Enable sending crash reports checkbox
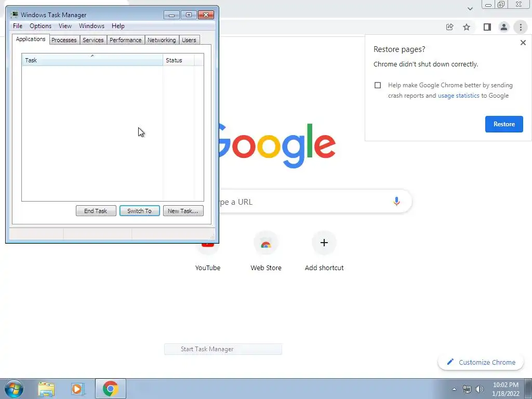The image size is (532, 399). pyautogui.click(x=378, y=85)
